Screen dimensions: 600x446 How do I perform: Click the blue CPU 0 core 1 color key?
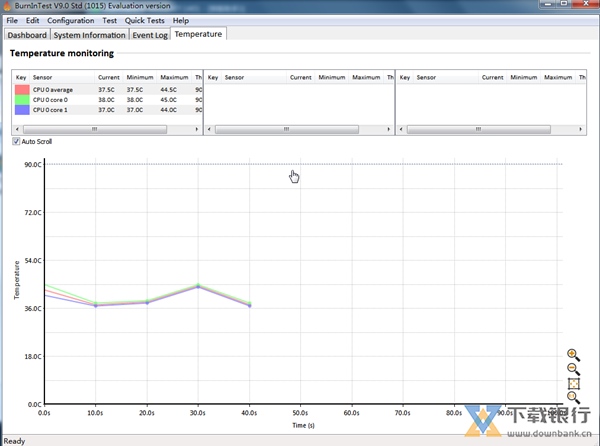pyautogui.click(x=22, y=109)
